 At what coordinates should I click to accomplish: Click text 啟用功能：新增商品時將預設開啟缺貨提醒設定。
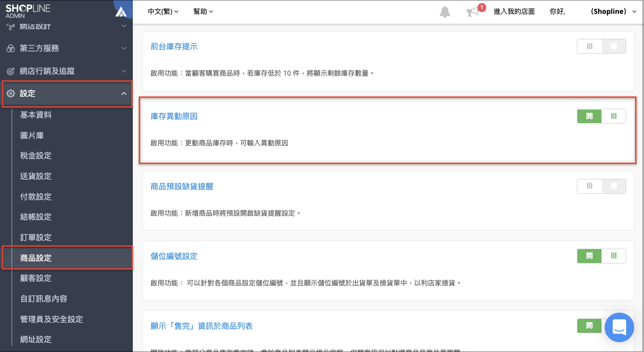coord(226,213)
